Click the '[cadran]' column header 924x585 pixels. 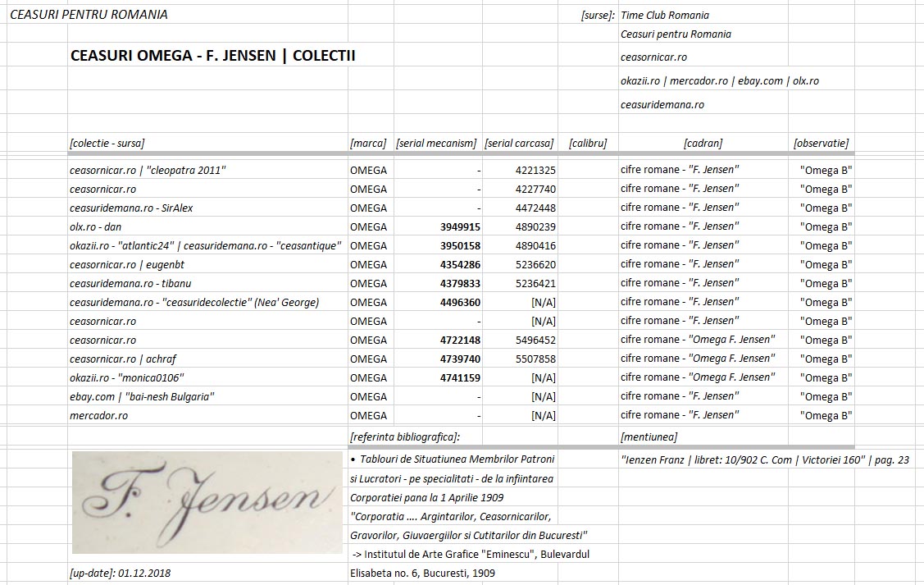tap(703, 143)
